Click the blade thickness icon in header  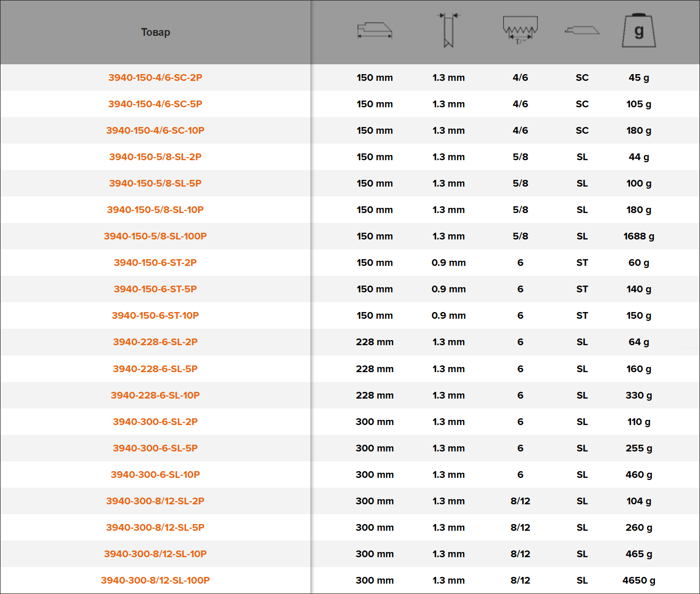click(449, 31)
